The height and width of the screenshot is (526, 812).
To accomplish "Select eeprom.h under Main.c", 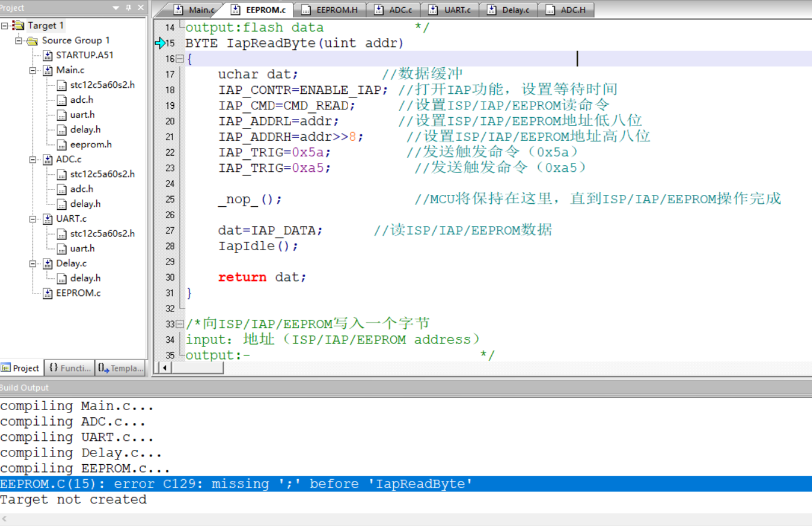I will click(x=91, y=144).
